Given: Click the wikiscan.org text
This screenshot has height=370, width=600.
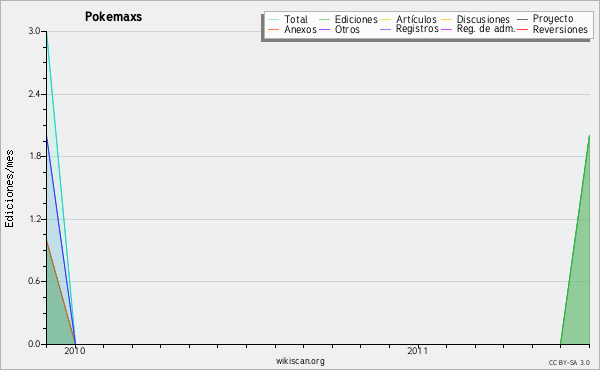Looking at the screenshot, I should pyautogui.click(x=300, y=361).
